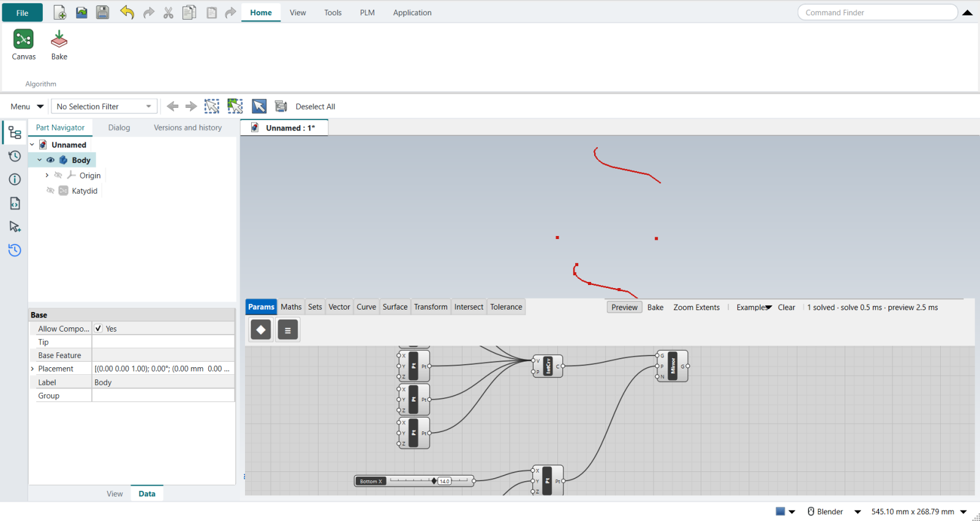Viewport: 980px width, 521px height.
Task: Toggle the Preview button
Action: point(624,307)
